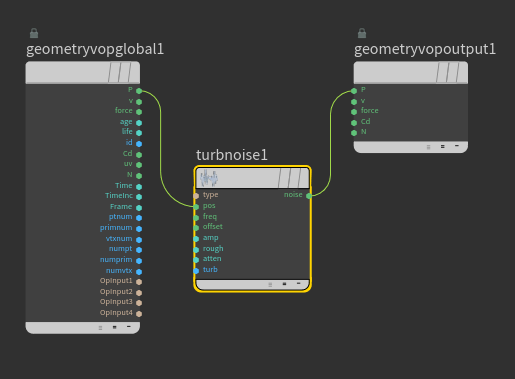Click the P output connector on geometryvopglobal1
515x379 pixels.
(139, 91)
